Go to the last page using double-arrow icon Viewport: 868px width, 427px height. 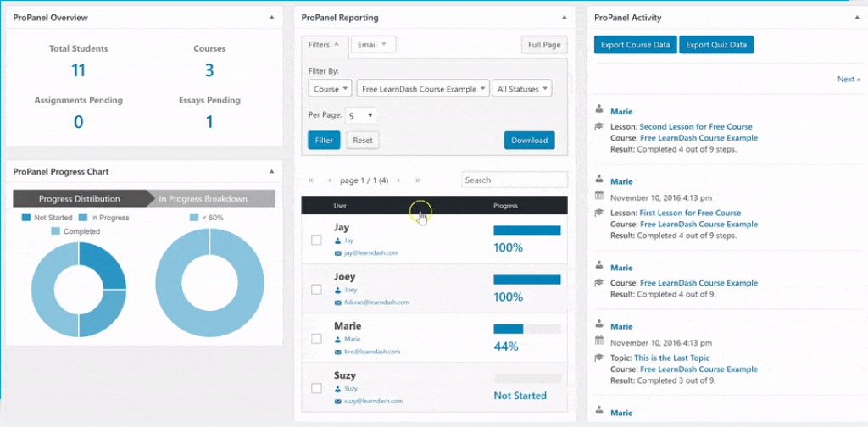tap(417, 180)
